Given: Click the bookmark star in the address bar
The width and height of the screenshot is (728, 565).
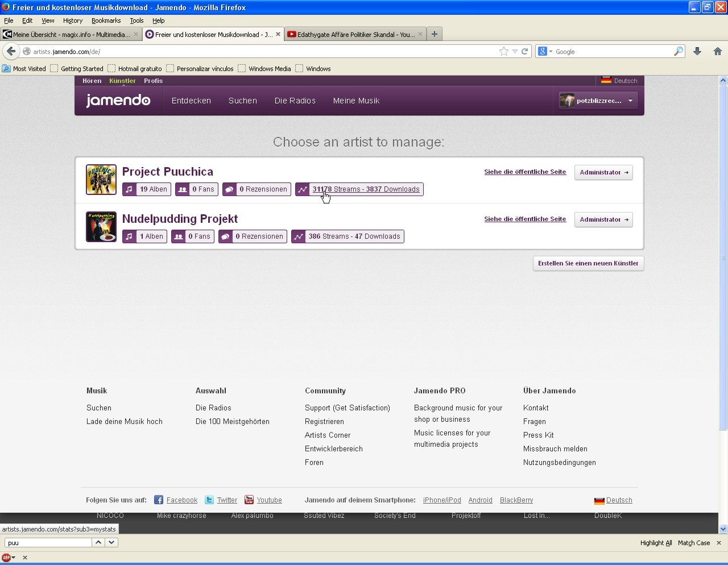Looking at the screenshot, I should point(503,51).
